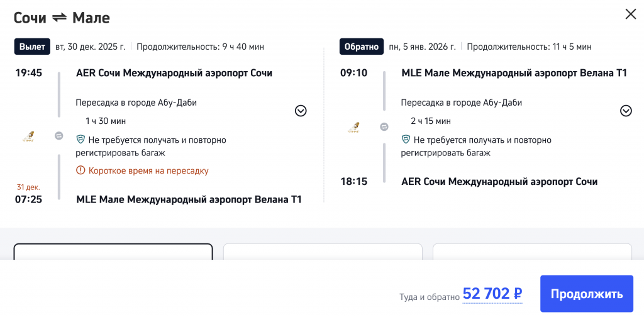Click the outbound transfer circle icon
Image resolution: width=644 pixels, height=317 pixels.
[x=59, y=135]
